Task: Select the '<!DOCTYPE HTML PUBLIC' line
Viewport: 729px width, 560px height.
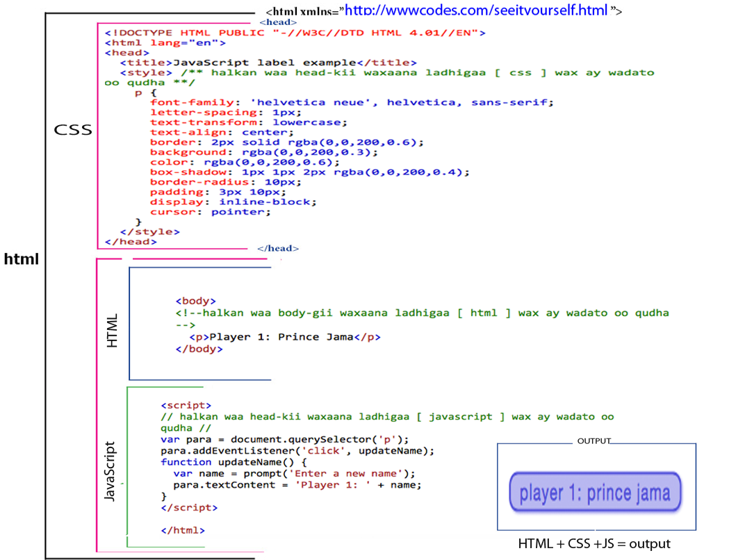Action: coord(295,33)
